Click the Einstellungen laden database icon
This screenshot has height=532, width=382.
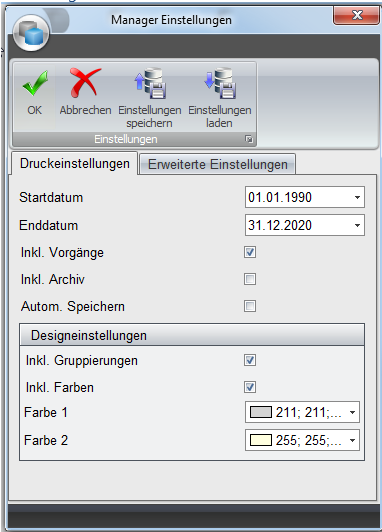[x=221, y=83]
